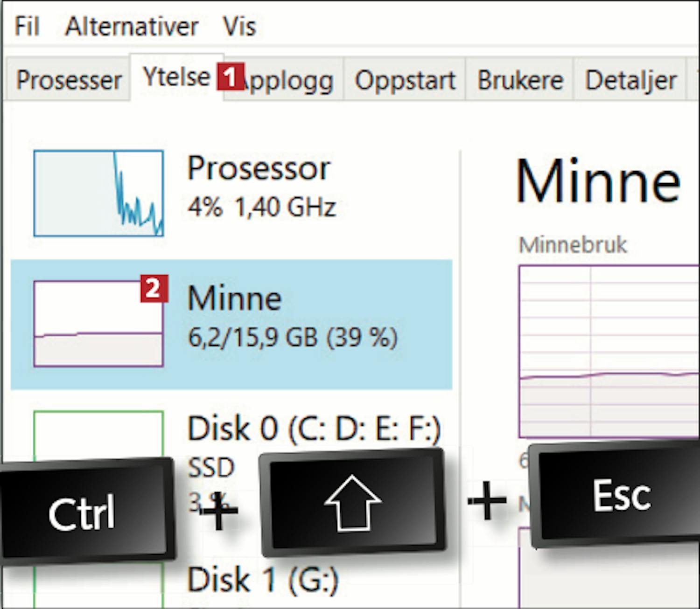Screen dimensions: 700x609
Task: Switch to the Prosesser tab
Action: (x=69, y=80)
